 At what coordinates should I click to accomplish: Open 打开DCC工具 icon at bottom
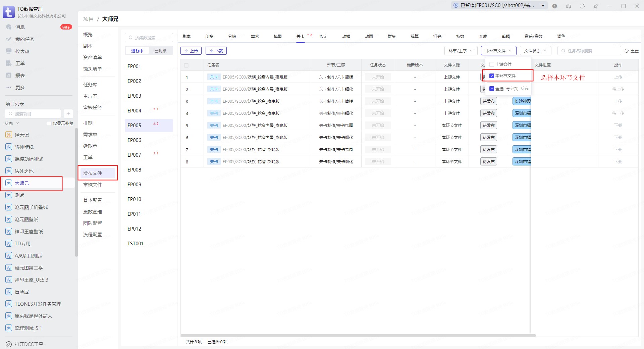point(9,344)
